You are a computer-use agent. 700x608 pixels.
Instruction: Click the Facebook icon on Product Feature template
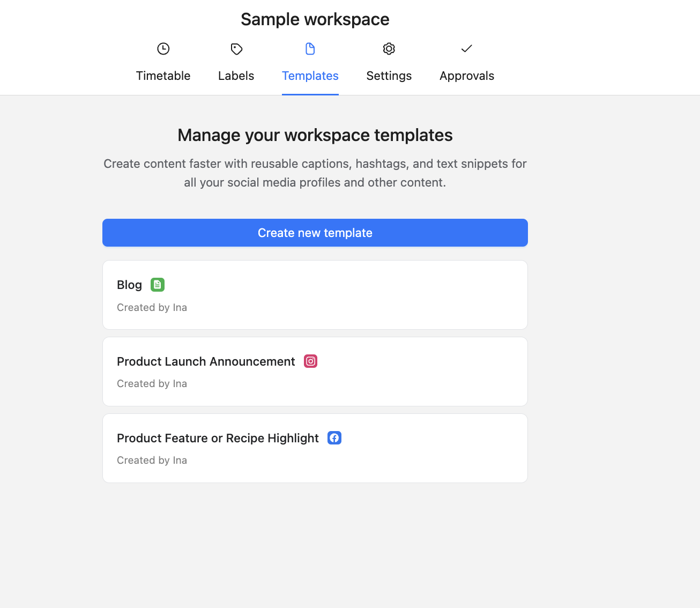tap(334, 438)
